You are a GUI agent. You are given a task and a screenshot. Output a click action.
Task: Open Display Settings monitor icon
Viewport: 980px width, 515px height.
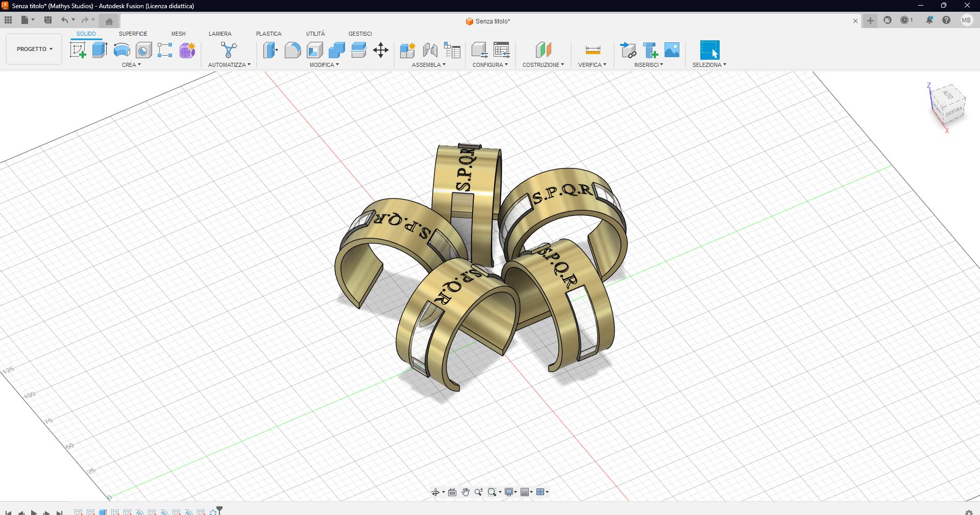point(509,492)
